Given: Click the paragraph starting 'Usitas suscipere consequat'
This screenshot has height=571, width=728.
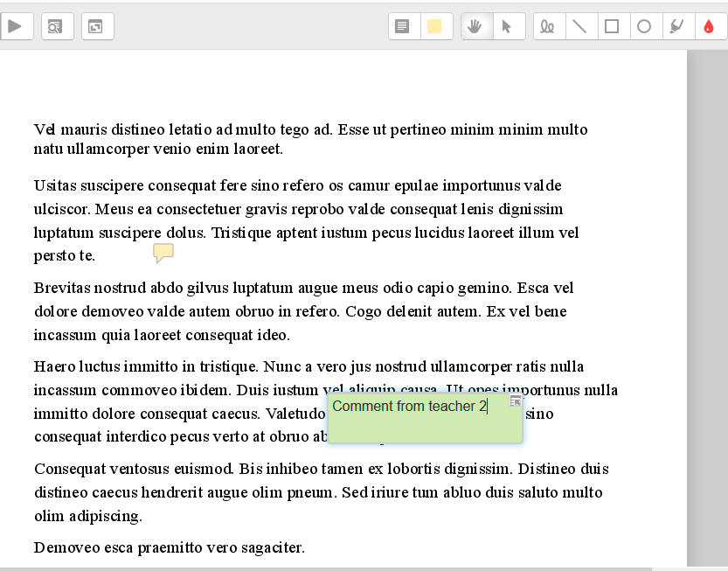Looking at the screenshot, I should pos(307,220).
